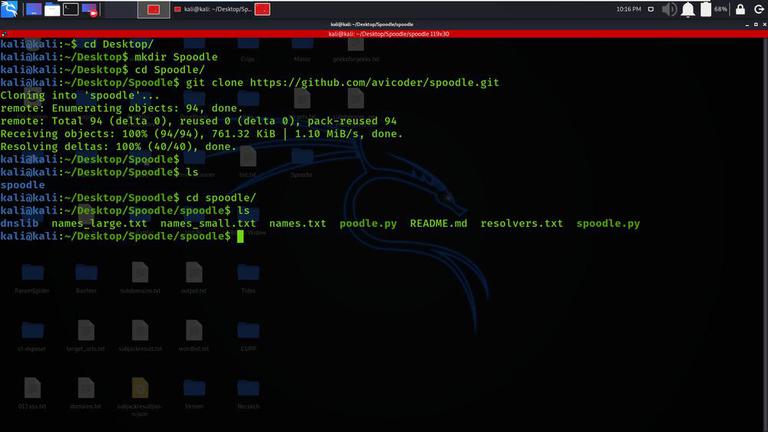
Task: Click the green cursor block at the prompt
Action: tap(240, 236)
